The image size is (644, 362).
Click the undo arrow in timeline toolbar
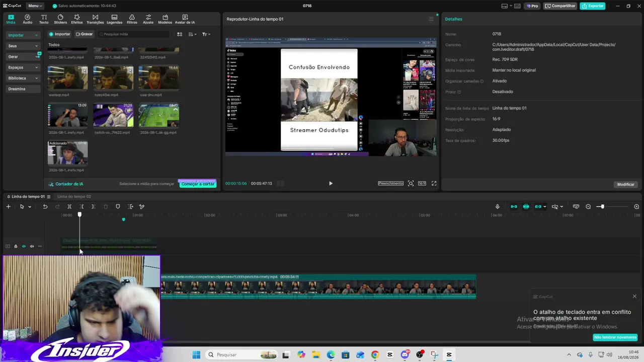45,207
